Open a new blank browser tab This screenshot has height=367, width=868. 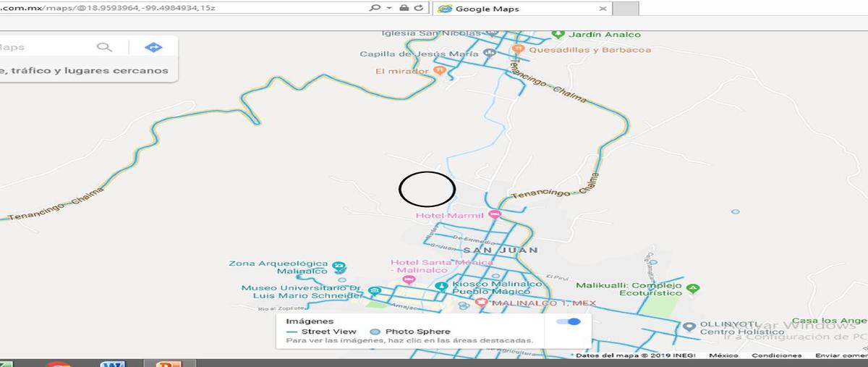coord(626,9)
